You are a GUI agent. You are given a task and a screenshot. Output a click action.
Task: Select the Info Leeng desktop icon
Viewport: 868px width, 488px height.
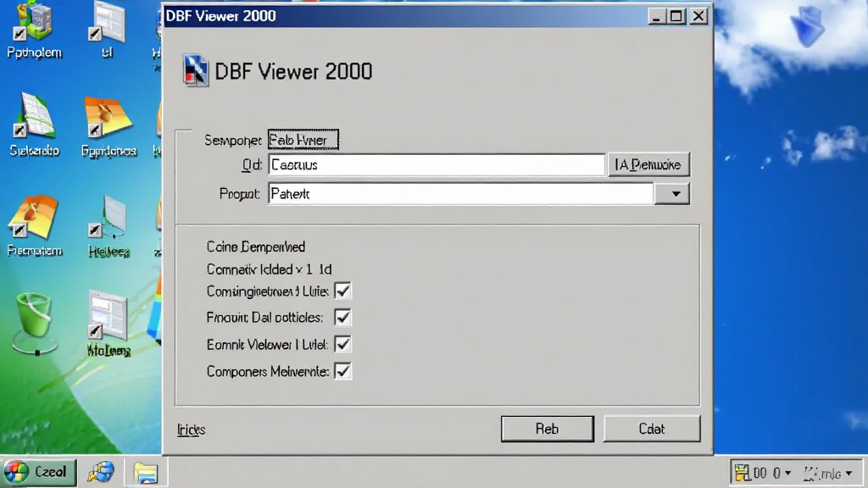108,324
